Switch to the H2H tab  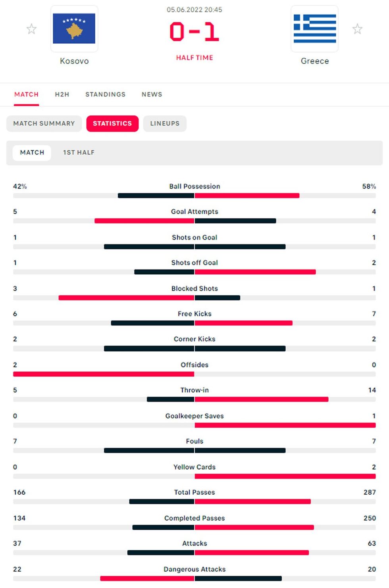[62, 94]
